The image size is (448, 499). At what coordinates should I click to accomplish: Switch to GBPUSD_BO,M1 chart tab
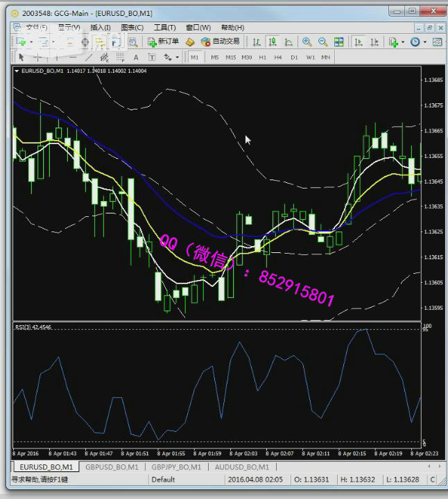pyautogui.click(x=112, y=467)
